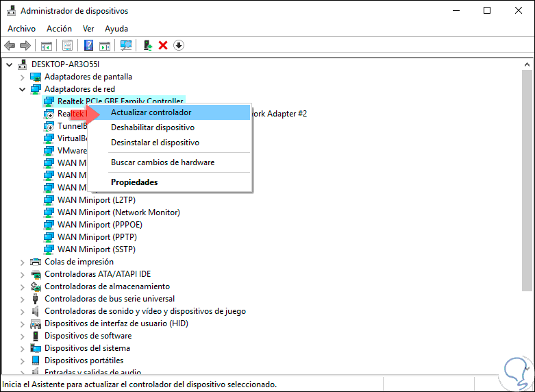Select the DESKTOP-AR3O55I computer icon
Viewport: 535px width, 392px height.
22,64
